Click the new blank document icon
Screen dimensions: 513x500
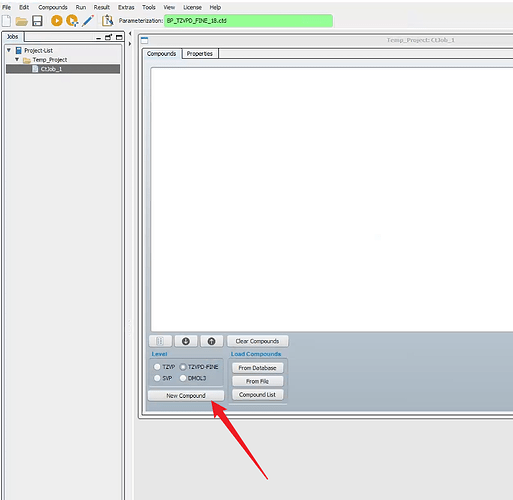tap(6, 21)
